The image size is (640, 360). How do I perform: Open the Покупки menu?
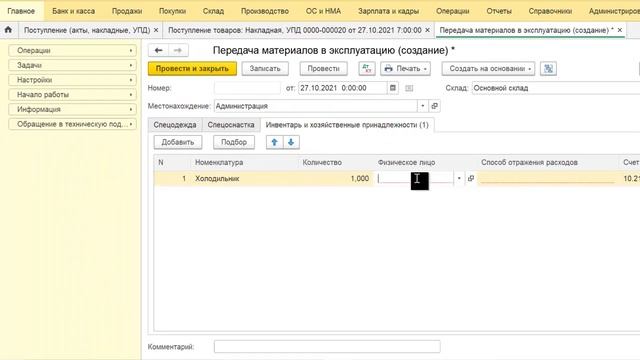tap(172, 11)
